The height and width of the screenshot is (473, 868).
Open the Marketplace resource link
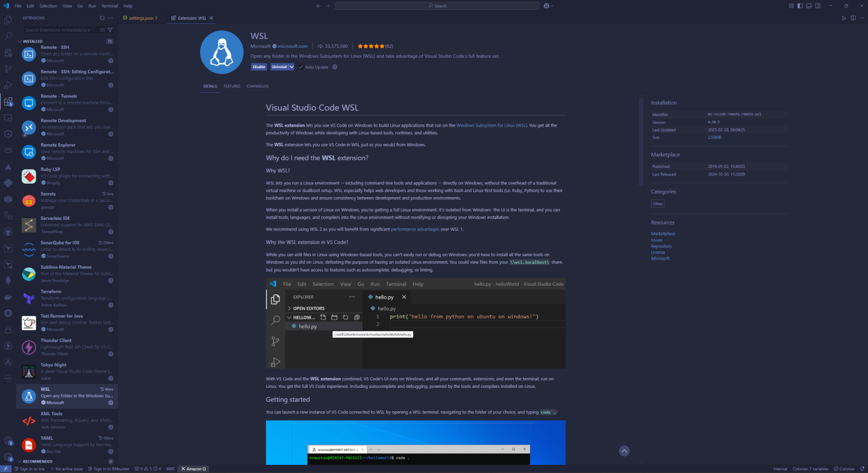(663, 234)
